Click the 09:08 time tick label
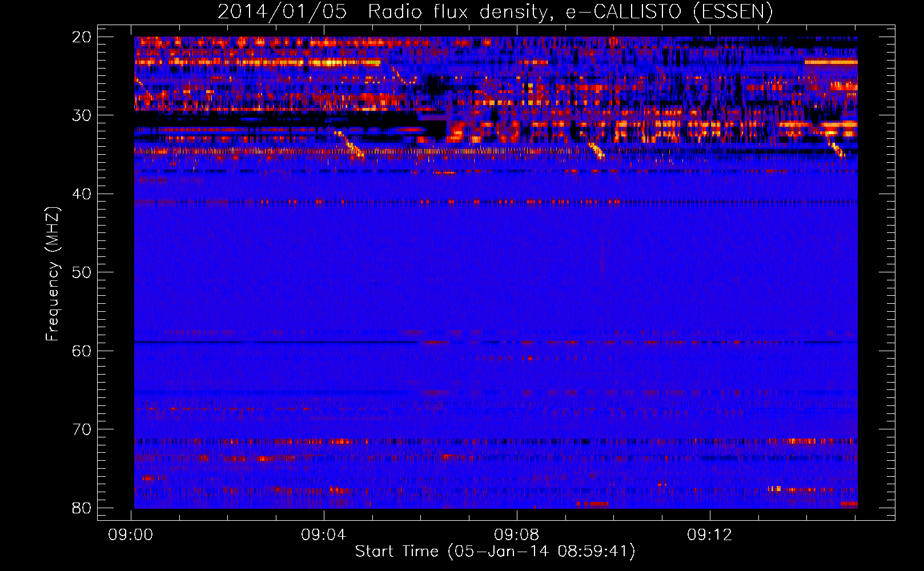The height and width of the screenshot is (571, 924). [517, 535]
